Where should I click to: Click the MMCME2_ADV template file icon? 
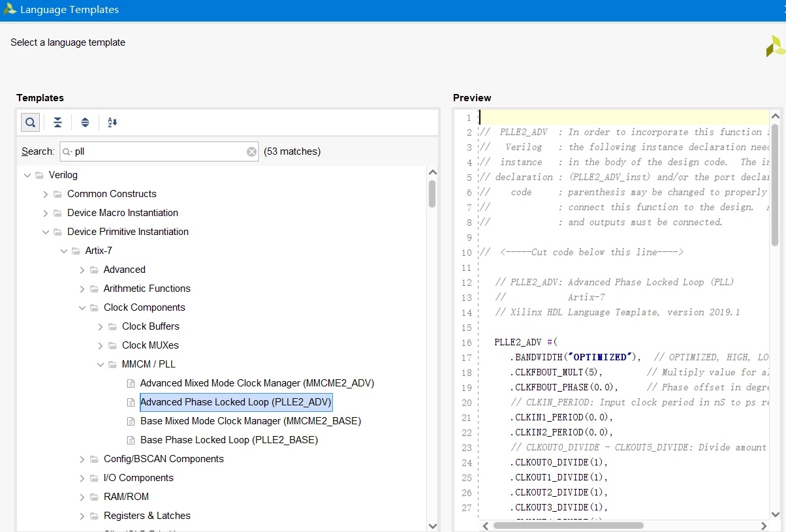click(x=131, y=383)
